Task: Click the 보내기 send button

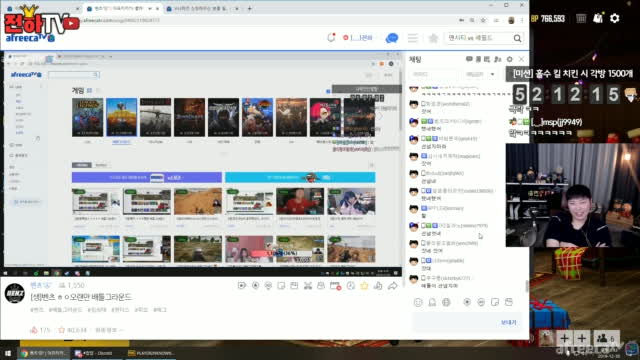Action: coord(509,322)
